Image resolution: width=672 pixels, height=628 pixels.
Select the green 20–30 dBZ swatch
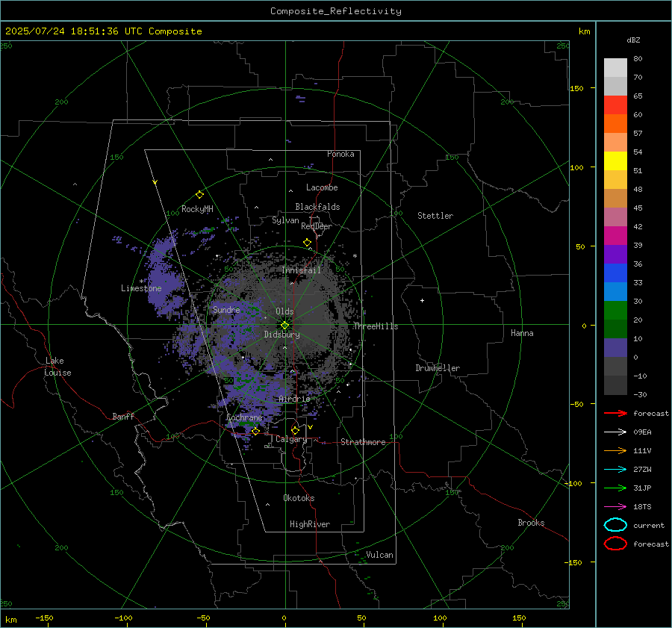pos(615,311)
